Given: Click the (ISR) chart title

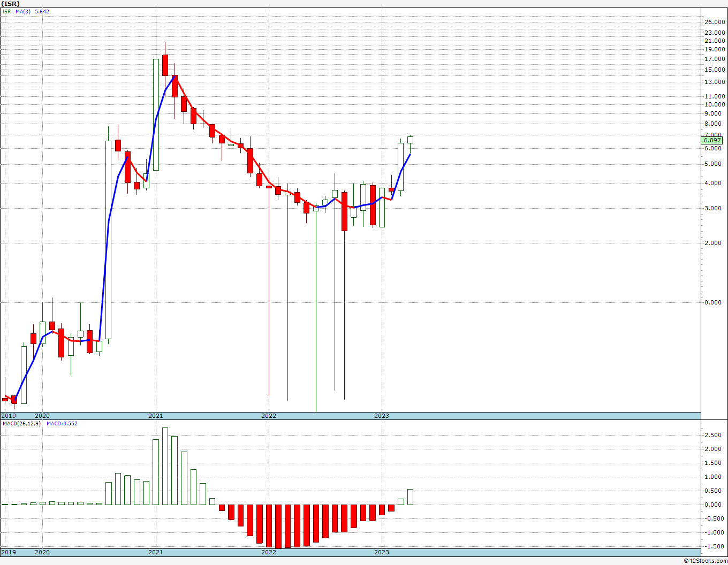Looking at the screenshot, I should point(11,4).
